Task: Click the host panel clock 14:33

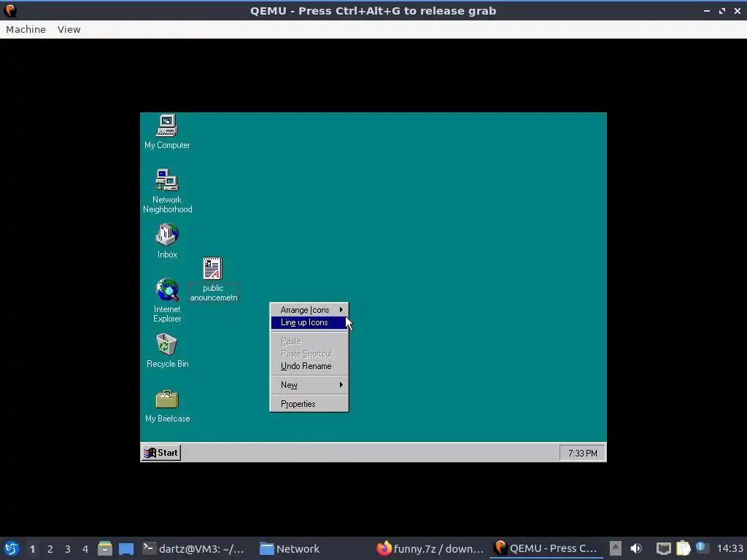Action: [x=729, y=548]
